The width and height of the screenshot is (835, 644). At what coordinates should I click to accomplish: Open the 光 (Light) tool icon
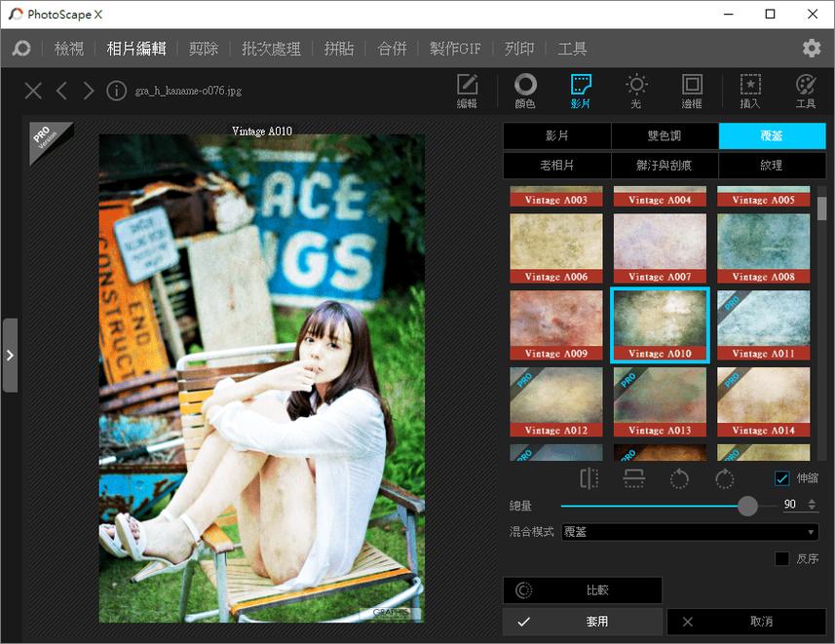pos(636,91)
